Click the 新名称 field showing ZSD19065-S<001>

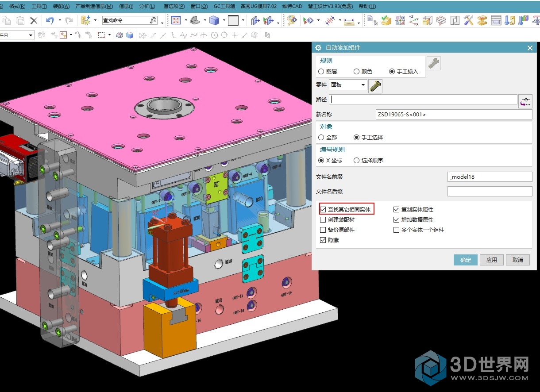click(x=454, y=114)
